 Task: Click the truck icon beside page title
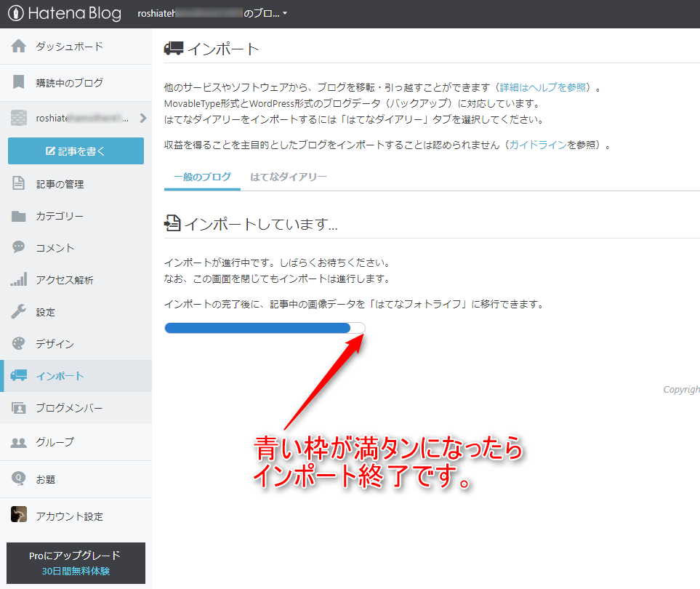tap(174, 48)
